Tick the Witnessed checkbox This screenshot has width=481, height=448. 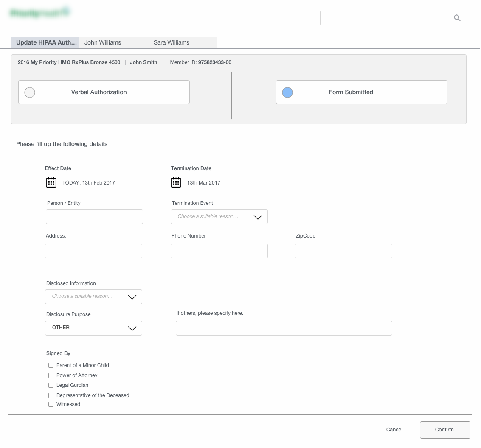tap(51, 404)
